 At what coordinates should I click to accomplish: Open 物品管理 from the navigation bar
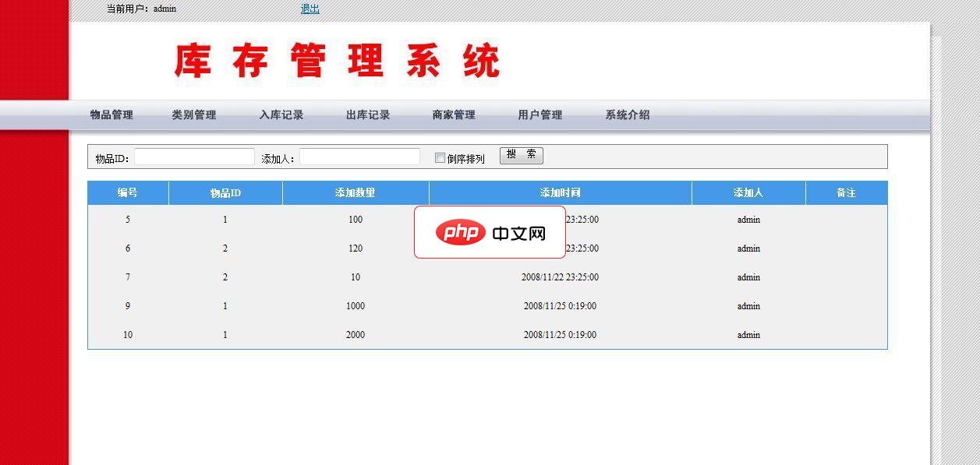[x=111, y=114]
